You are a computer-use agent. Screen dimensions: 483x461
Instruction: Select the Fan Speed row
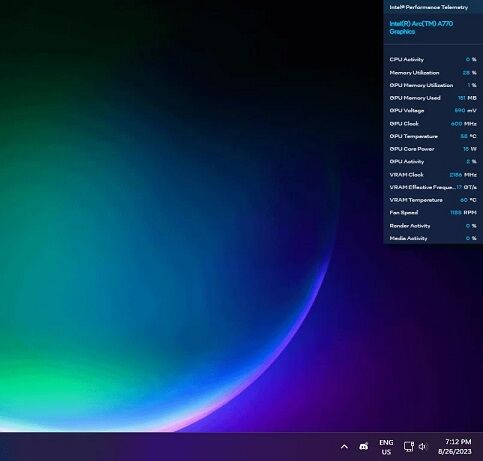(433, 212)
